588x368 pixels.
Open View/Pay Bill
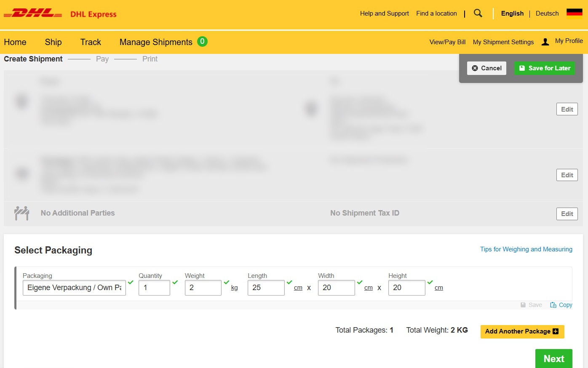447,42
